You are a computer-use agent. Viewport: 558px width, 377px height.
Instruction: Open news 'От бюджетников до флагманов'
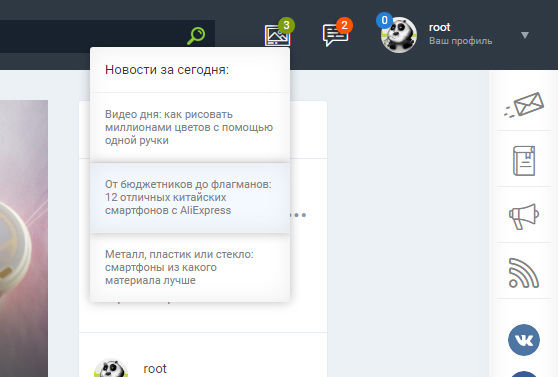point(190,197)
